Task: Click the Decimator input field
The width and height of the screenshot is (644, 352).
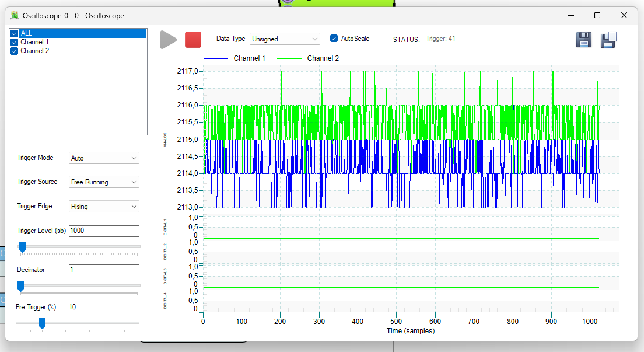Action: (x=104, y=270)
